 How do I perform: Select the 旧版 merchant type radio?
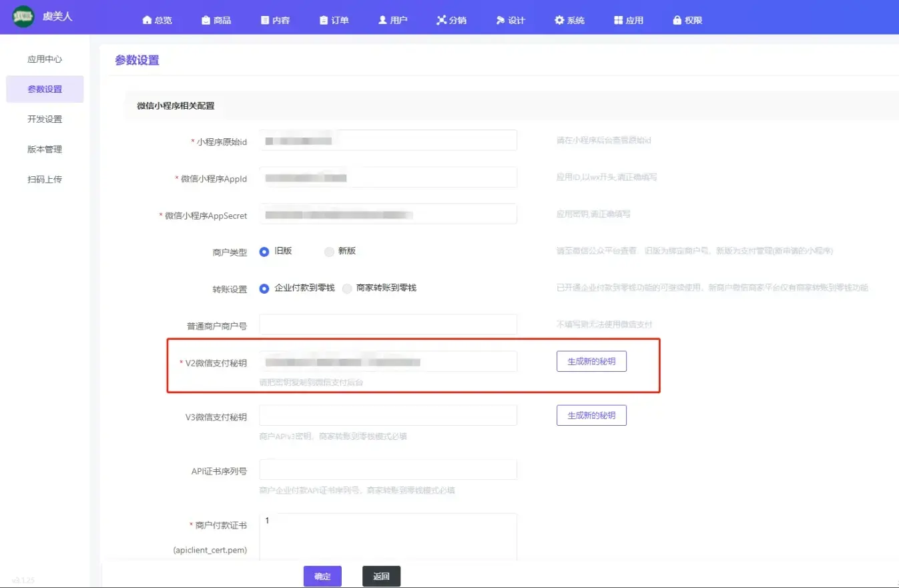pyautogui.click(x=264, y=252)
